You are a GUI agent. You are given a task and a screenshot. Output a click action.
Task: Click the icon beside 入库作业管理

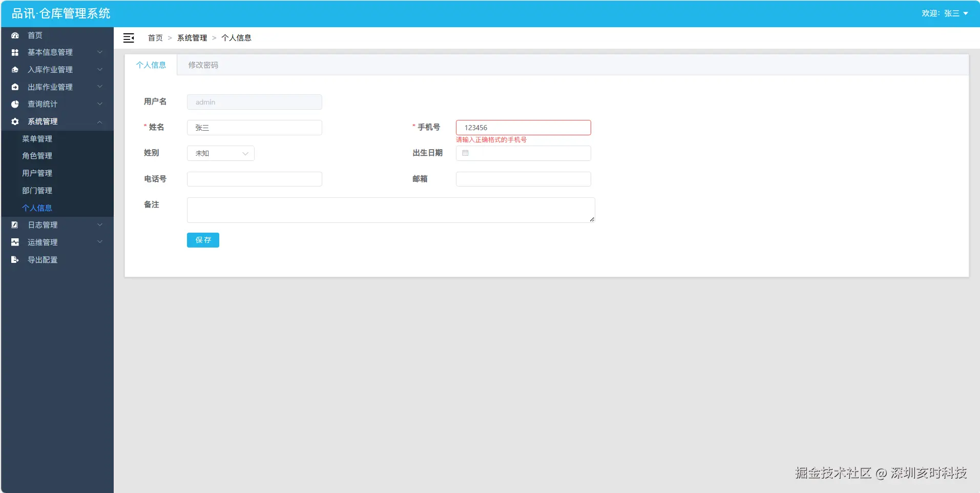[15, 70]
